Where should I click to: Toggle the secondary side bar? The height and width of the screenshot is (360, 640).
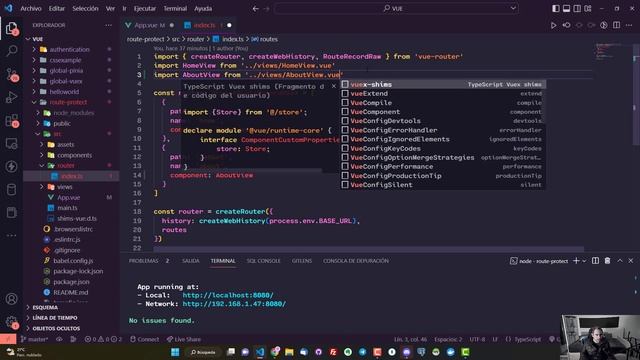pos(577,8)
